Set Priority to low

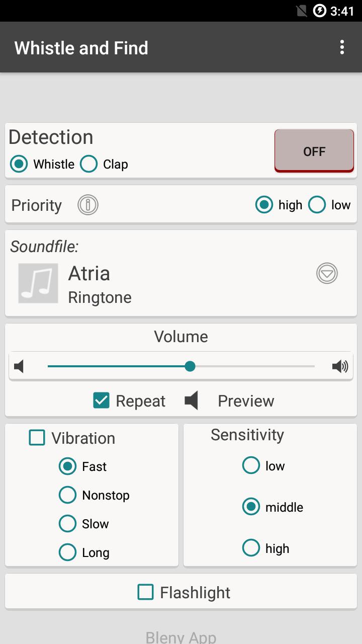tap(317, 205)
